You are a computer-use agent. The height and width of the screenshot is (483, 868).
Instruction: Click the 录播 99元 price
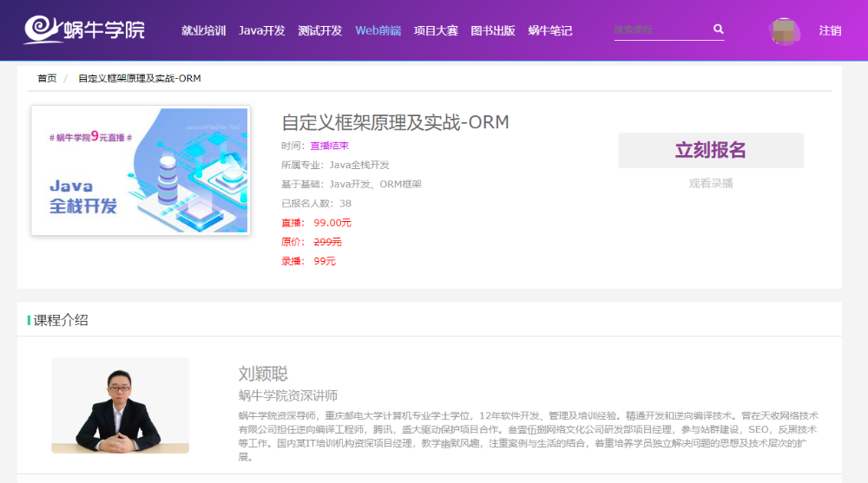point(308,261)
